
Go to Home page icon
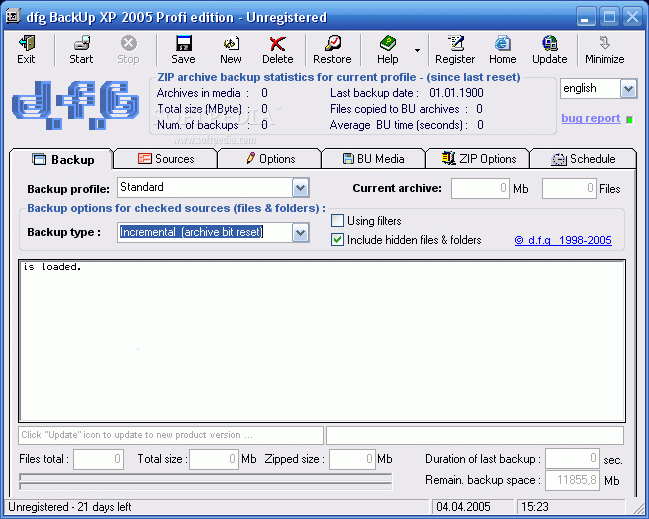coord(503,50)
